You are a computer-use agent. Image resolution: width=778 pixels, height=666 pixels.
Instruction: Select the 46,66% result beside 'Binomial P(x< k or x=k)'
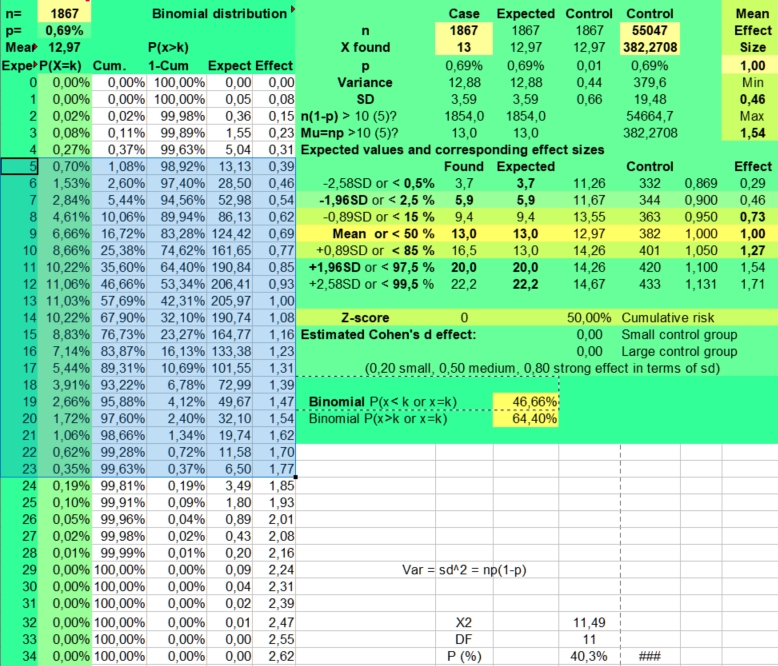tap(526, 401)
